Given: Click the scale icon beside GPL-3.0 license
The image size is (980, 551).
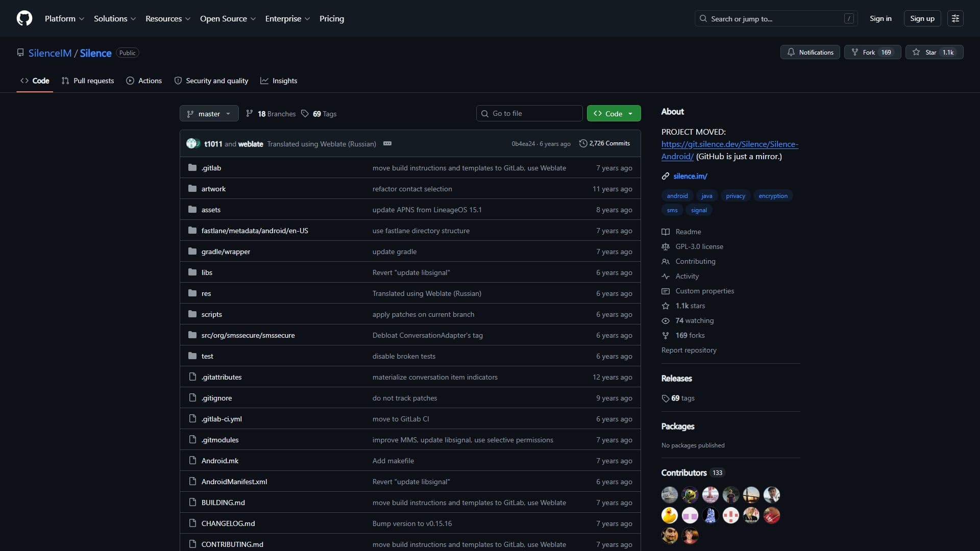Looking at the screenshot, I should coord(666,246).
